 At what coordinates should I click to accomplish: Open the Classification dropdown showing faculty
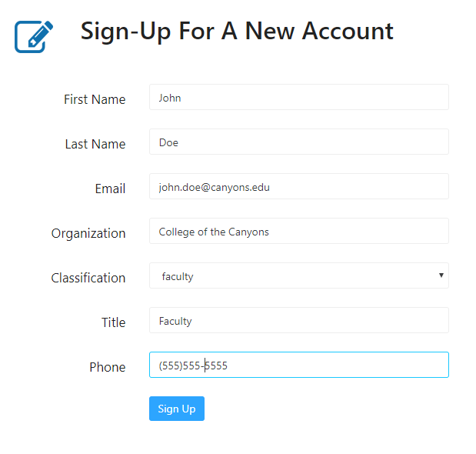(x=298, y=275)
